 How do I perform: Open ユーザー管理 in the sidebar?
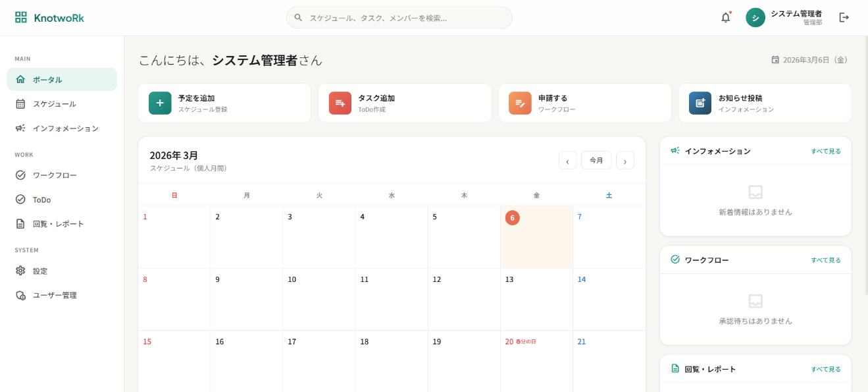pyautogui.click(x=62, y=295)
